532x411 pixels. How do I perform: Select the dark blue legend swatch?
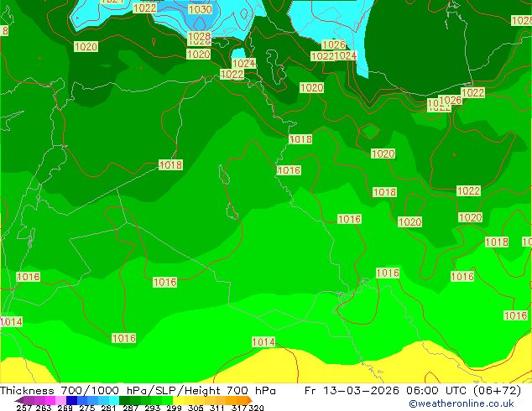coord(71,400)
